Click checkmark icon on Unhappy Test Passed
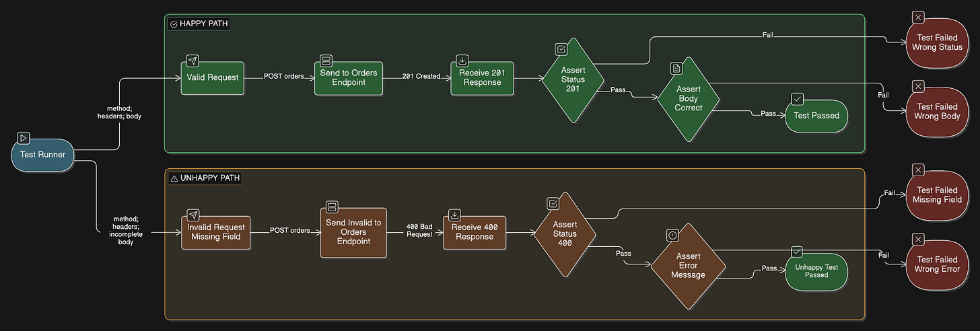This screenshot has width=980, height=331. [x=798, y=252]
